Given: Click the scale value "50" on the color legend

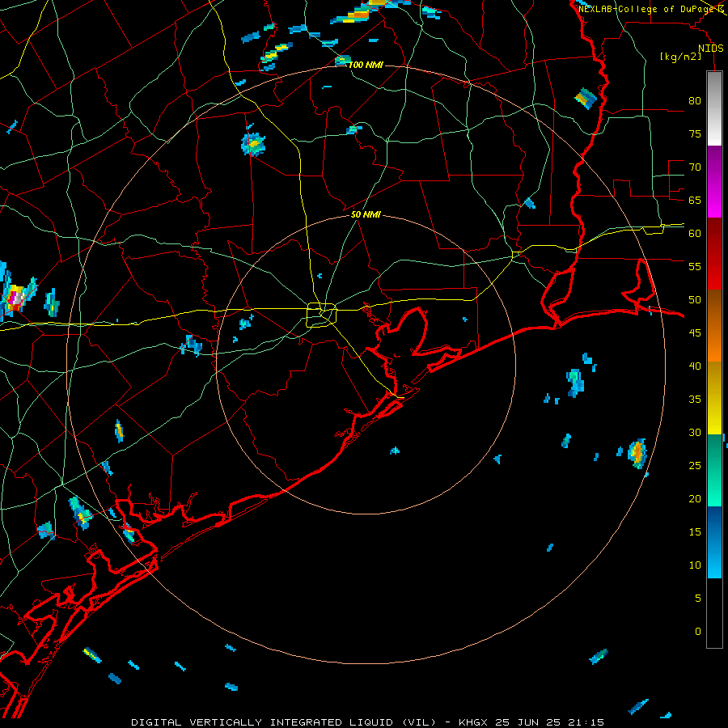Looking at the screenshot, I should [695, 300].
